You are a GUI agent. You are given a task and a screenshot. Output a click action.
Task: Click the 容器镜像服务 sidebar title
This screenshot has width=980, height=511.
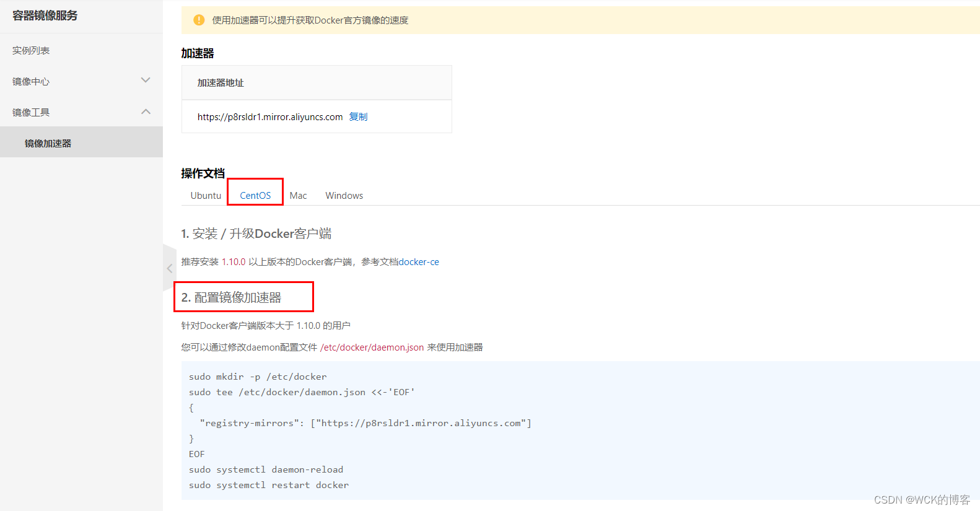coord(45,15)
